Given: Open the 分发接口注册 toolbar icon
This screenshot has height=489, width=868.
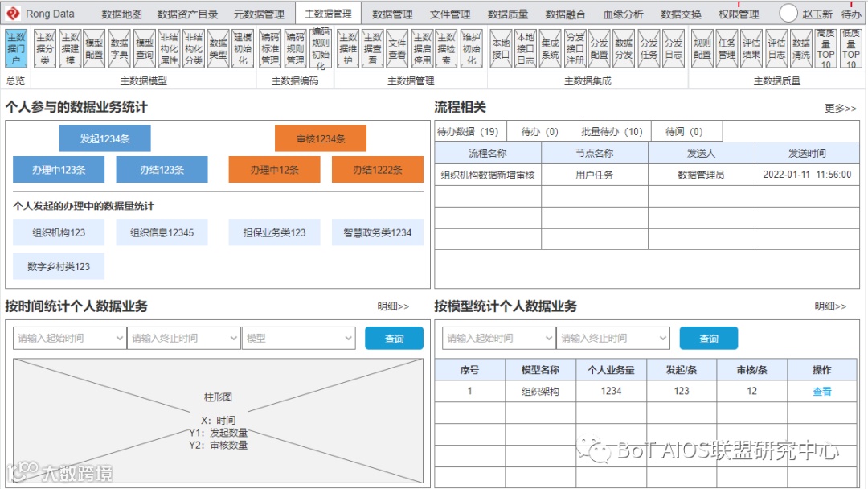Looking at the screenshot, I should 575,49.
